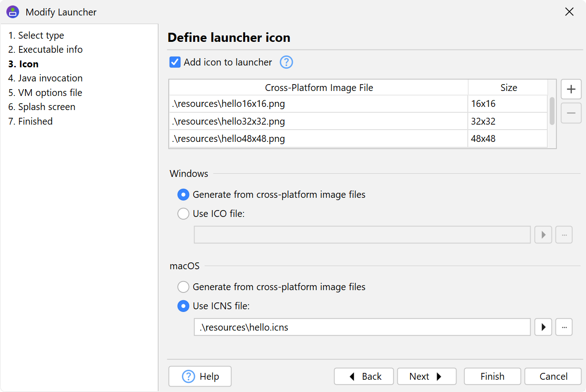Select macOS Generate from cross-platform image files
586x392 pixels.
point(183,287)
